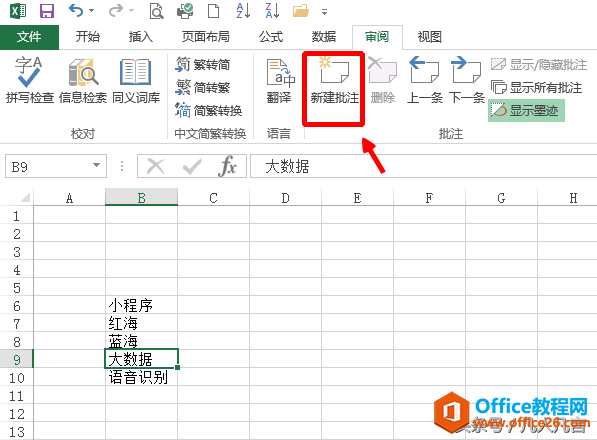This screenshot has width=597, height=440.
Task: Click the 删除 comment button
Action: (x=383, y=80)
